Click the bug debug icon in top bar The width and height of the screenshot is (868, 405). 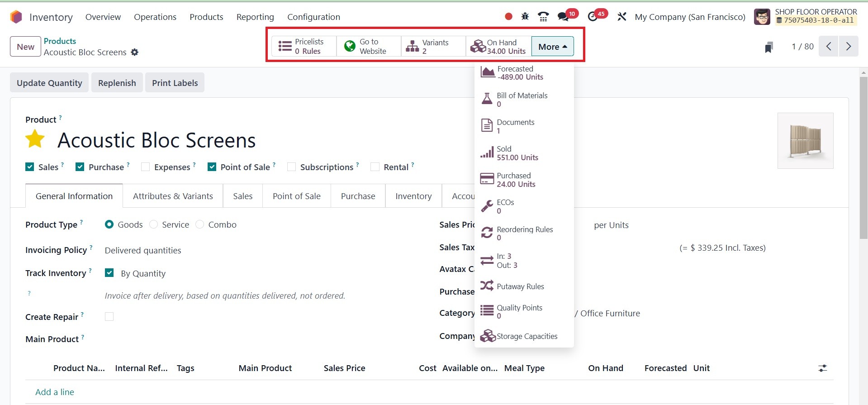525,17
